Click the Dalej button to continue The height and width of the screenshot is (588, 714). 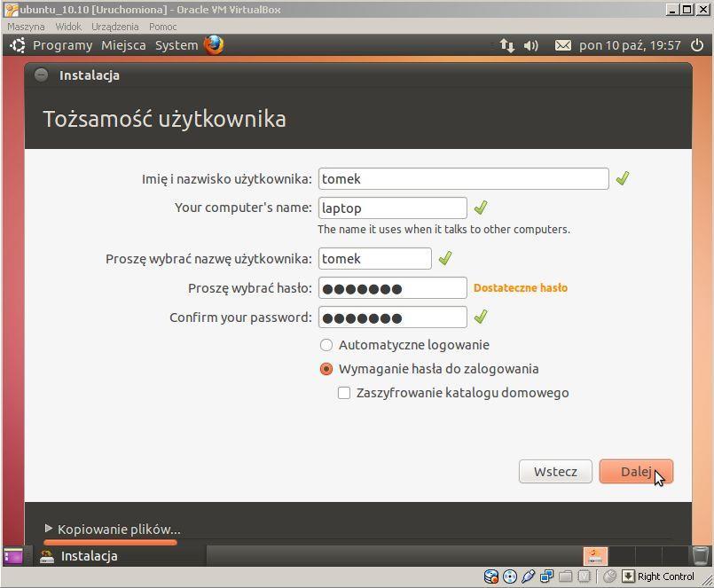(x=636, y=472)
